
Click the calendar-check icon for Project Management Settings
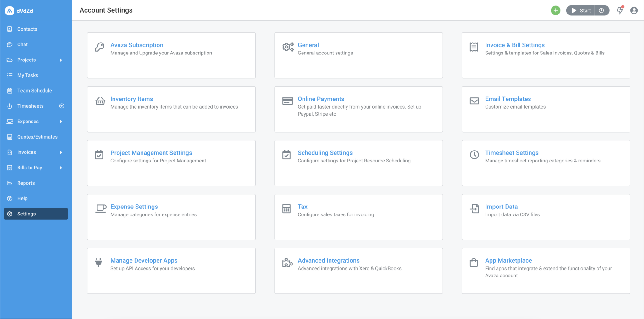coord(99,155)
